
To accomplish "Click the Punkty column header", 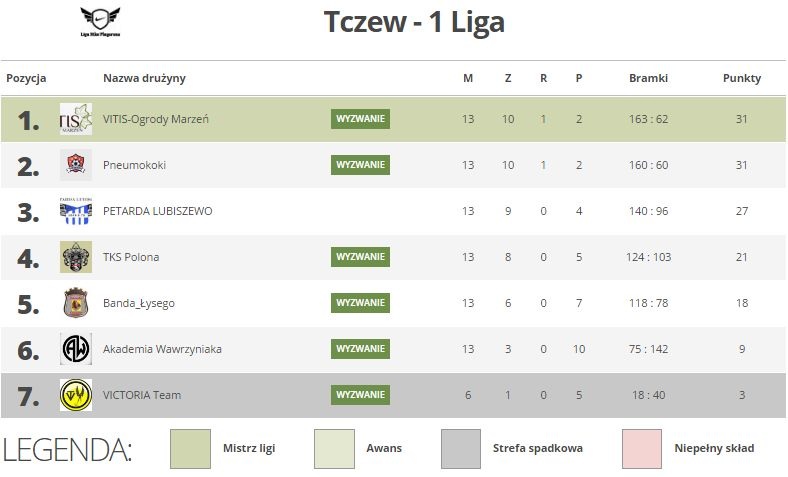I will pyautogui.click(x=742, y=78).
